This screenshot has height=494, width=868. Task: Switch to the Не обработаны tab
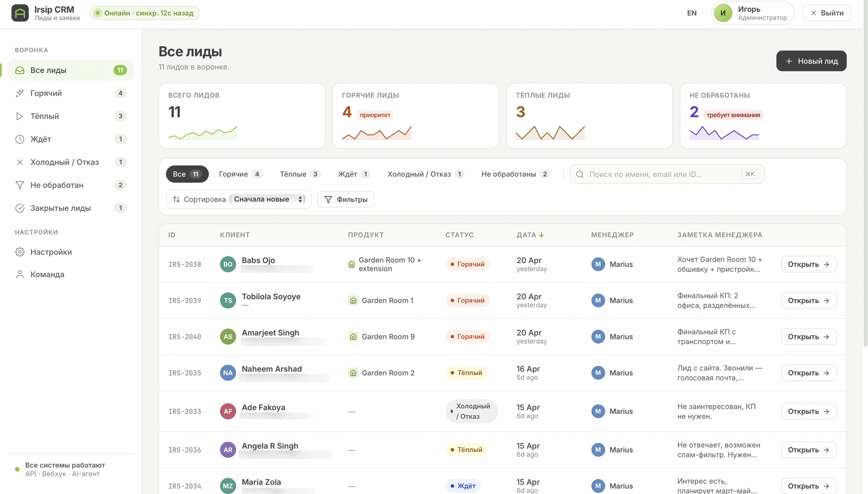click(516, 174)
